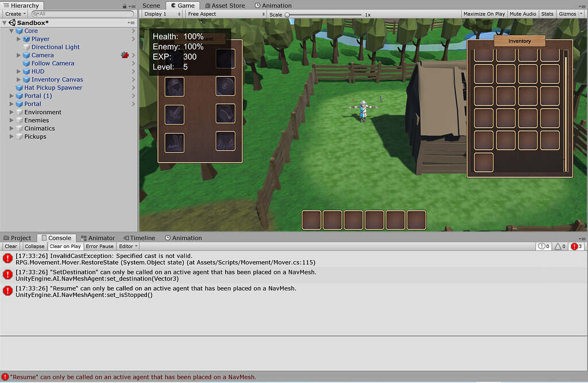Click the scene icon beside Sandbox
Image resolution: width=588 pixels, height=383 pixels.
pyautogui.click(x=13, y=22)
